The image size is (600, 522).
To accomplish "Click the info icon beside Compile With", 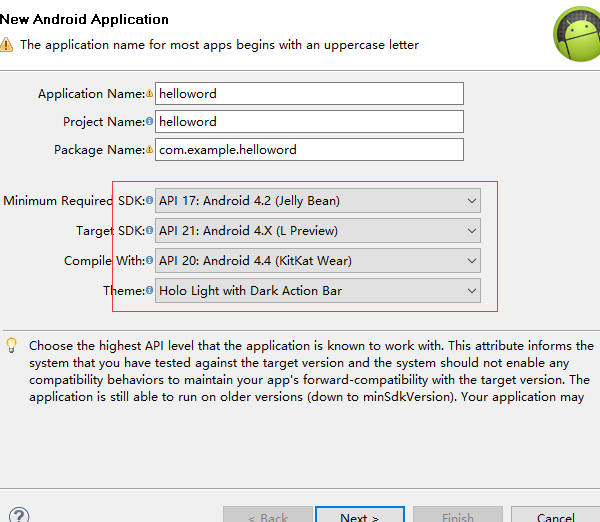I will tap(149, 260).
